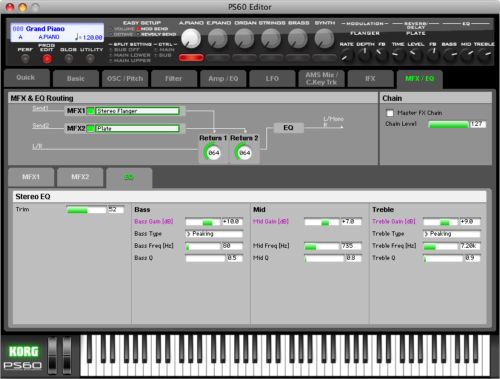The width and height of the screenshot is (500, 379).
Task: Click the Treble Gain [dB] slider
Action: (x=441, y=222)
